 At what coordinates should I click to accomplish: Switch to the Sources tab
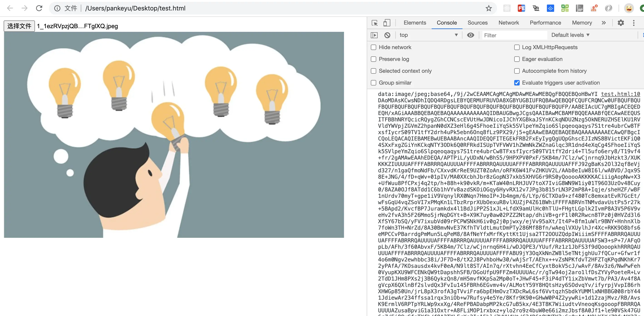477,23
